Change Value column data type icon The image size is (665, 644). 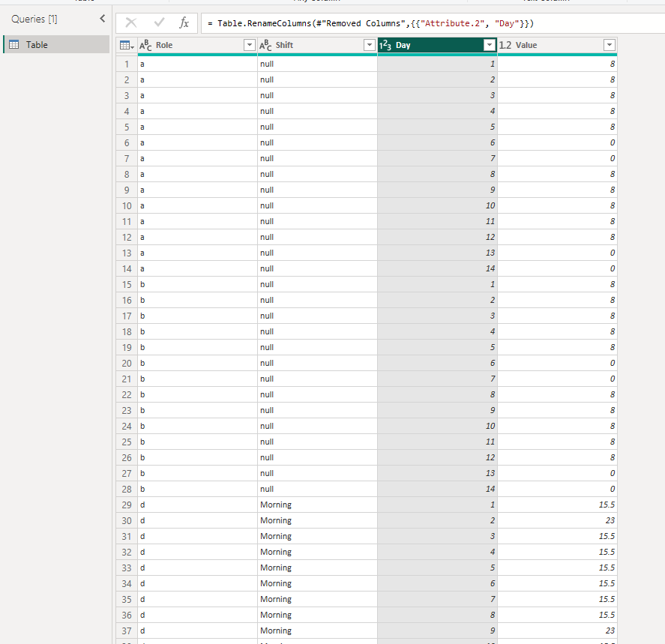505,45
